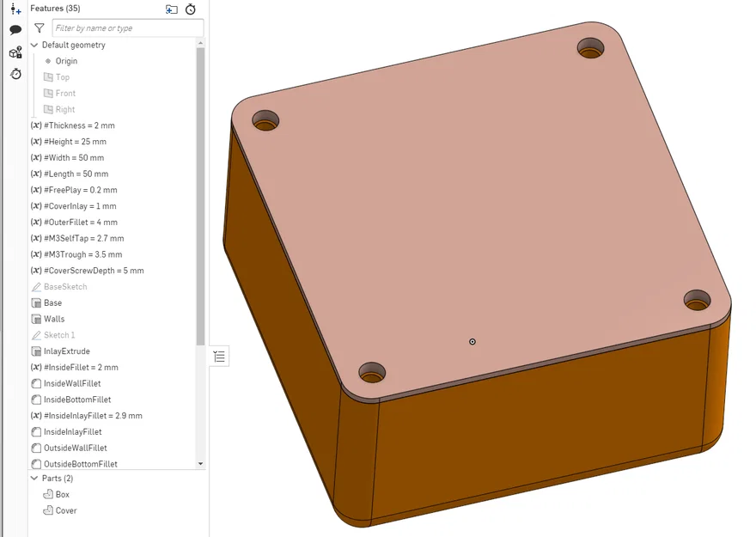Select the Box part
The image size is (756, 537).
pos(57,495)
